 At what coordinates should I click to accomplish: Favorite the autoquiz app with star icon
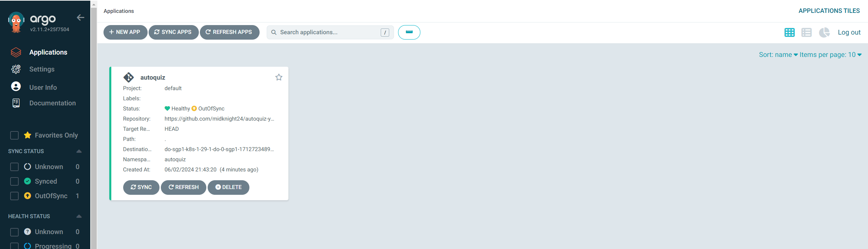tap(279, 77)
